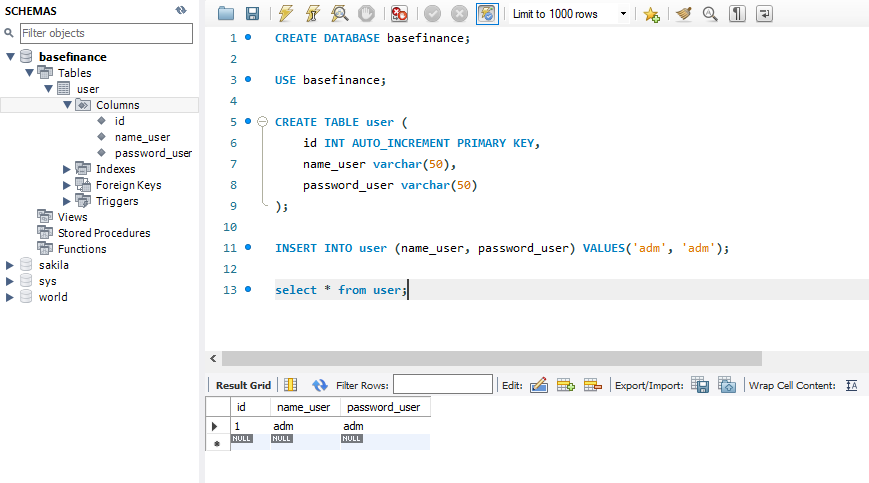Screen dimensions: 869x483
Task: Select the id cell with value 1
Action: [251, 426]
